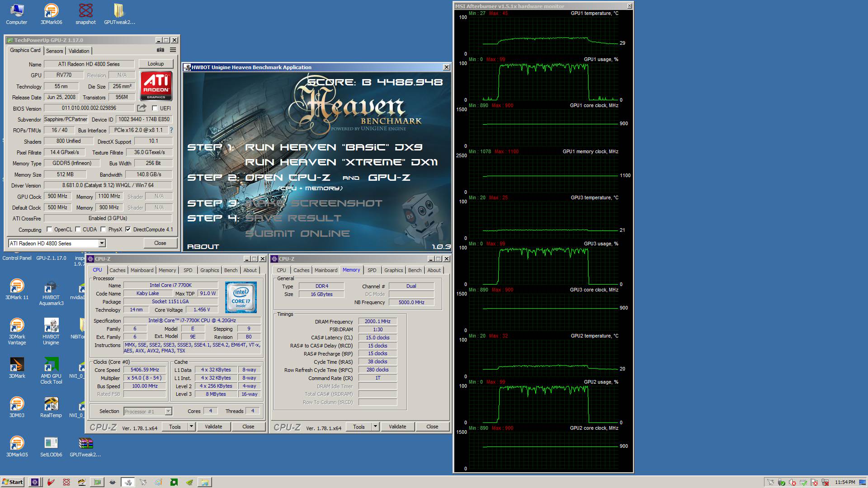Open RealTemp desktop shortcut

tap(51, 407)
